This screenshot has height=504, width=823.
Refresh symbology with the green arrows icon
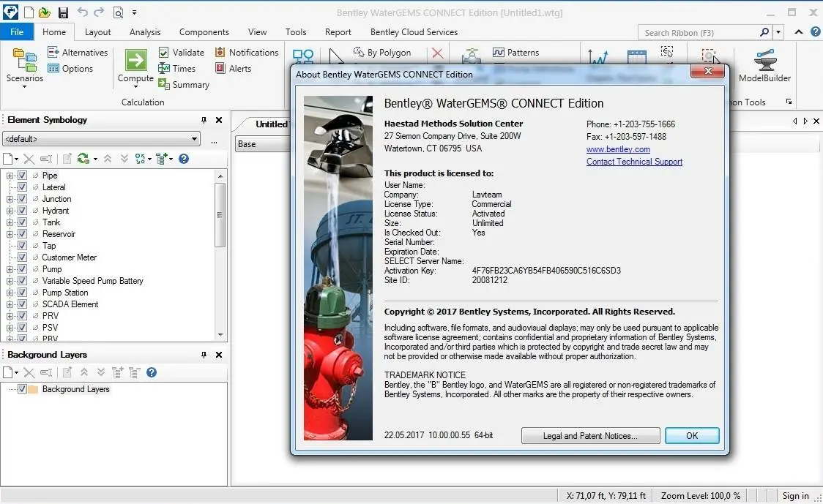click(x=83, y=159)
